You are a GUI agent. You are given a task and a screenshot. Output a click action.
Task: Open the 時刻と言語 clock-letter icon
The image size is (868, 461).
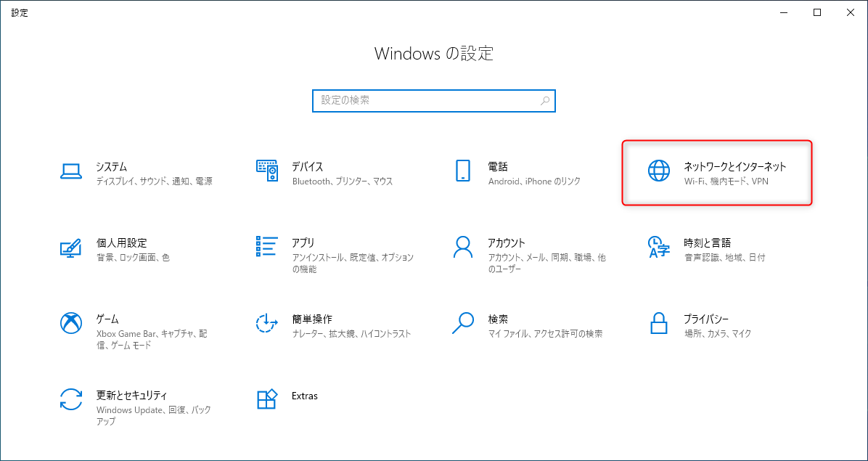(x=659, y=248)
